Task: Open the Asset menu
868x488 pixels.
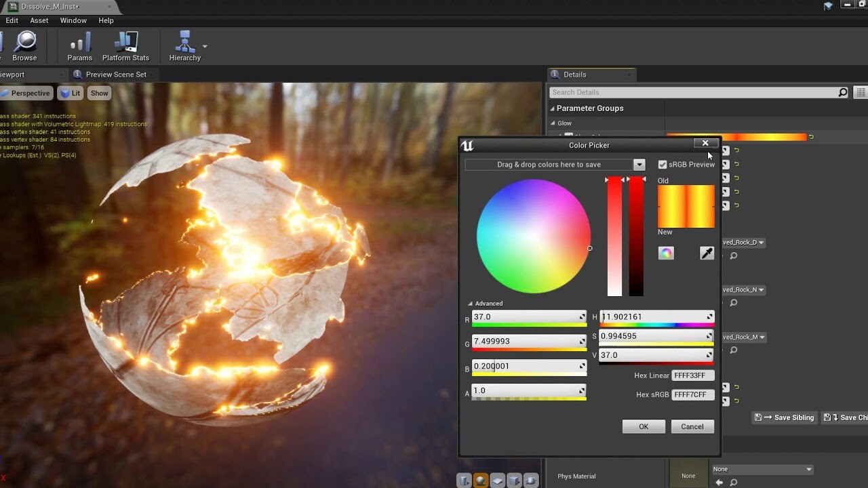Action: click(x=39, y=20)
